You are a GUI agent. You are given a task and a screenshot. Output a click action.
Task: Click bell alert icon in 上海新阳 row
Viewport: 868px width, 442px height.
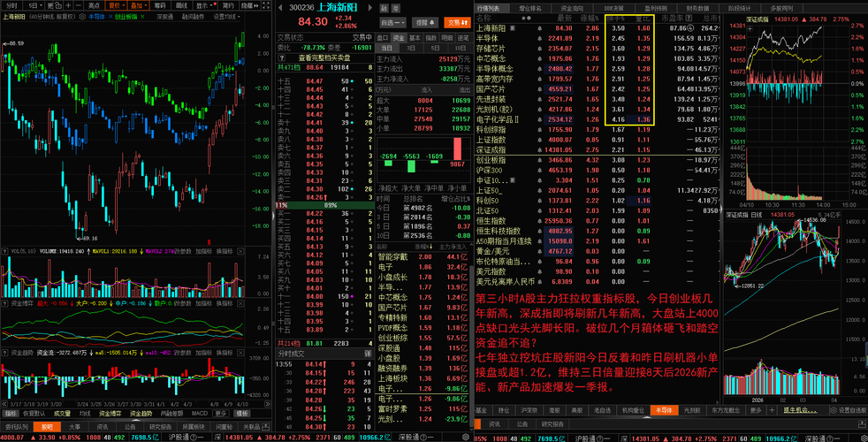540,28
